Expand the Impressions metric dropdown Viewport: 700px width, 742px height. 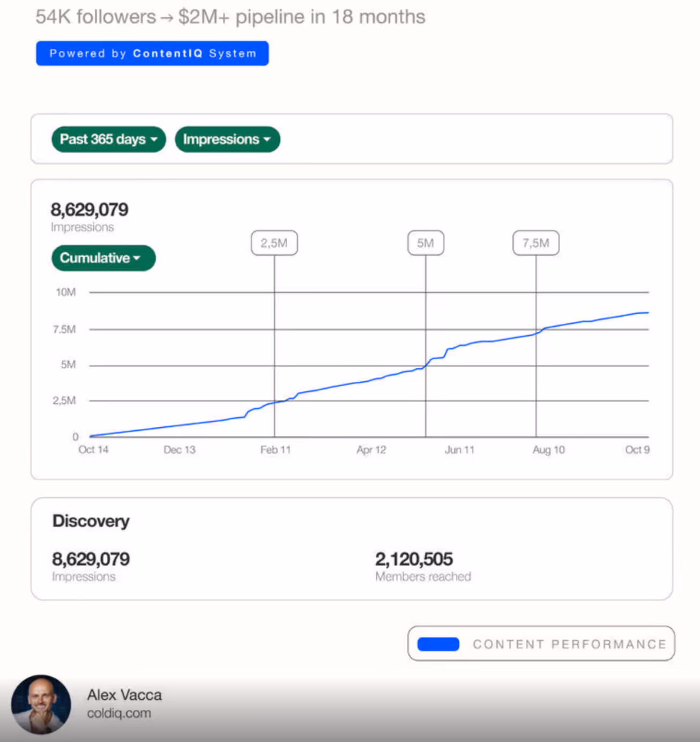[x=268, y=139]
